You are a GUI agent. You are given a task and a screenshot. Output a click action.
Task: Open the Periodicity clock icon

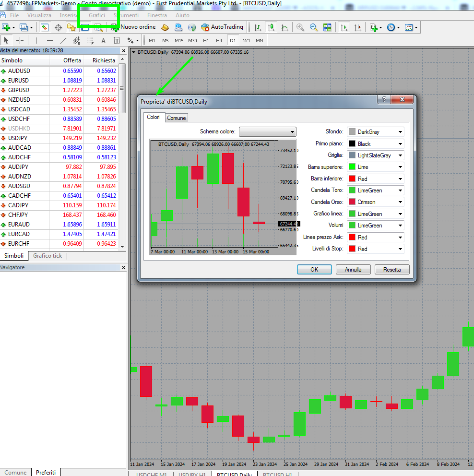391,28
